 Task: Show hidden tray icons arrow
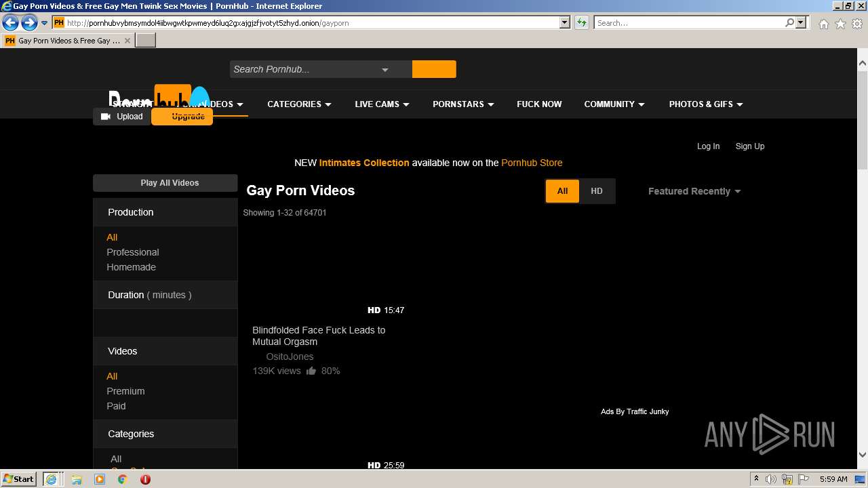coord(756,479)
